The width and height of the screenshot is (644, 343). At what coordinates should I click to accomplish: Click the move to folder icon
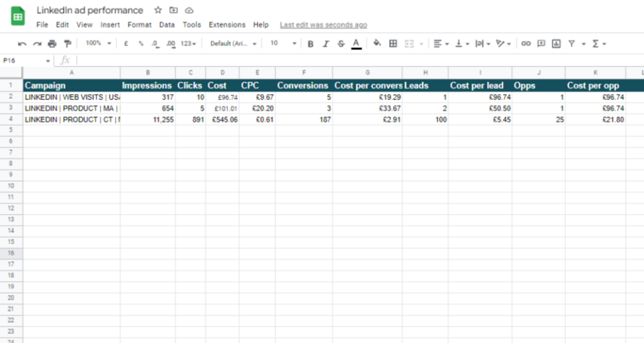click(x=174, y=10)
